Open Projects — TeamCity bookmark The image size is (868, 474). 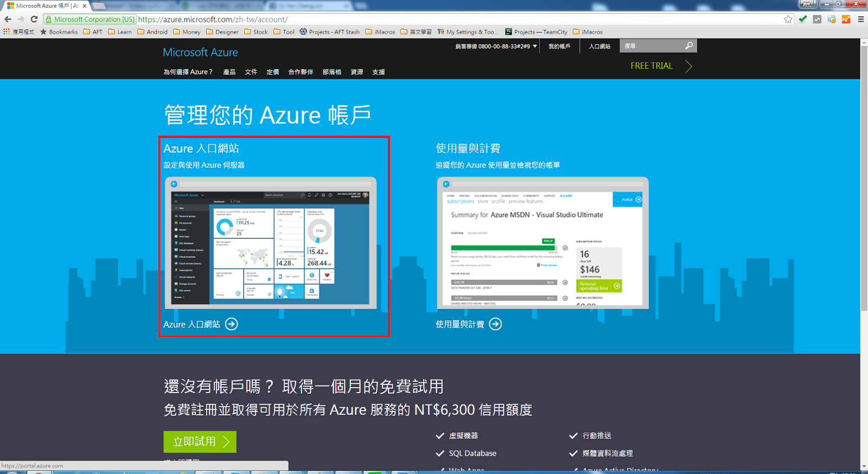536,32
